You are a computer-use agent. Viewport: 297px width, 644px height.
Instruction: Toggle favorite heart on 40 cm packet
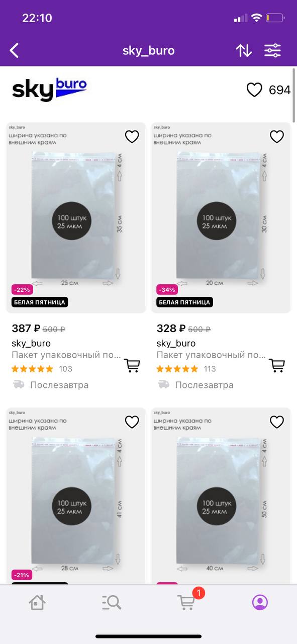click(x=277, y=422)
